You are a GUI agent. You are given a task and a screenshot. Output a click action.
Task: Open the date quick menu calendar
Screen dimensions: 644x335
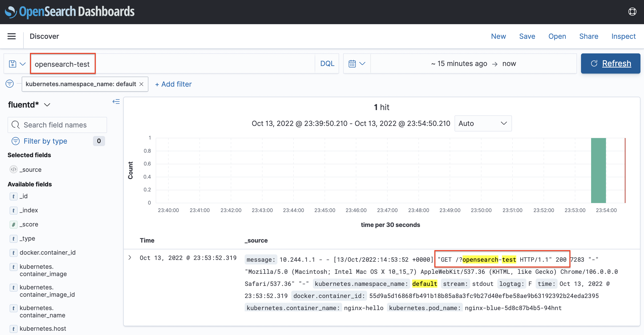tap(357, 64)
